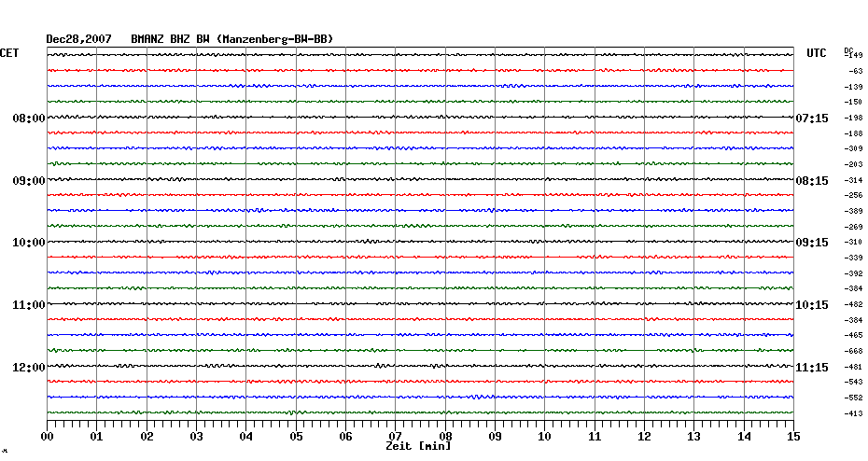Select the 10:00 CET time label
The width and height of the screenshot is (868, 461).
tap(29, 243)
